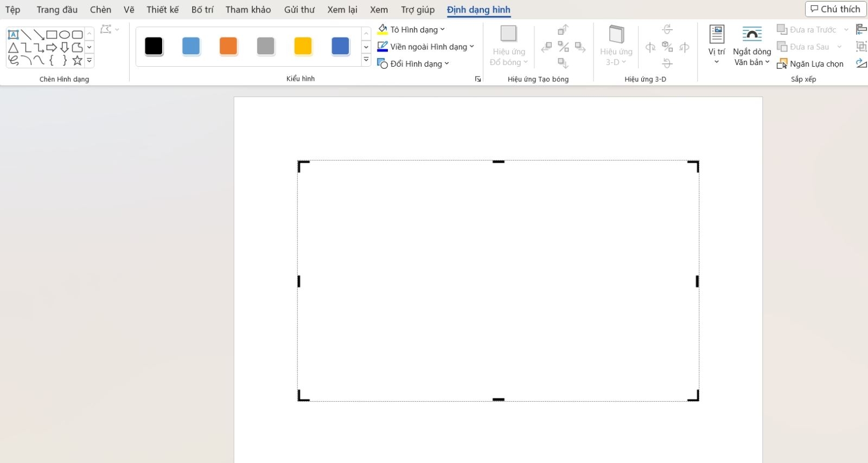Choose the 5-Point Star shape
Screen dimensions: 868x463
click(x=78, y=60)
